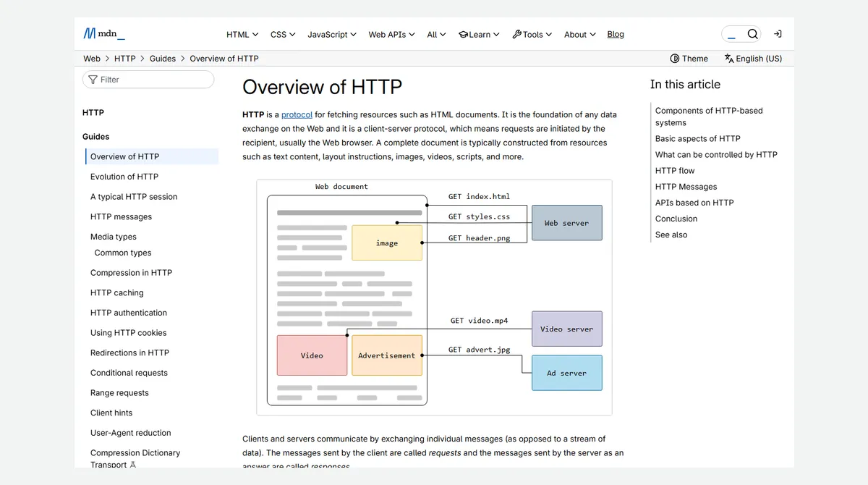Open Media types sidebar item
Viewport: 868px width, 485px height.
click(114, 237)
